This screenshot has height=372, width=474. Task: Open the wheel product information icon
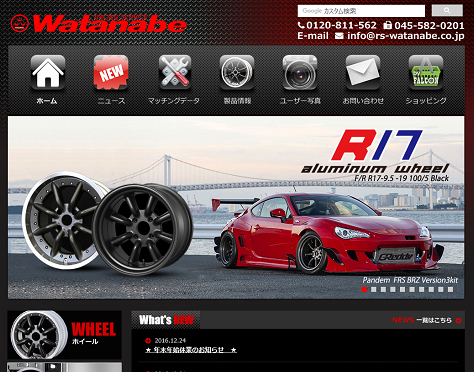237,72
